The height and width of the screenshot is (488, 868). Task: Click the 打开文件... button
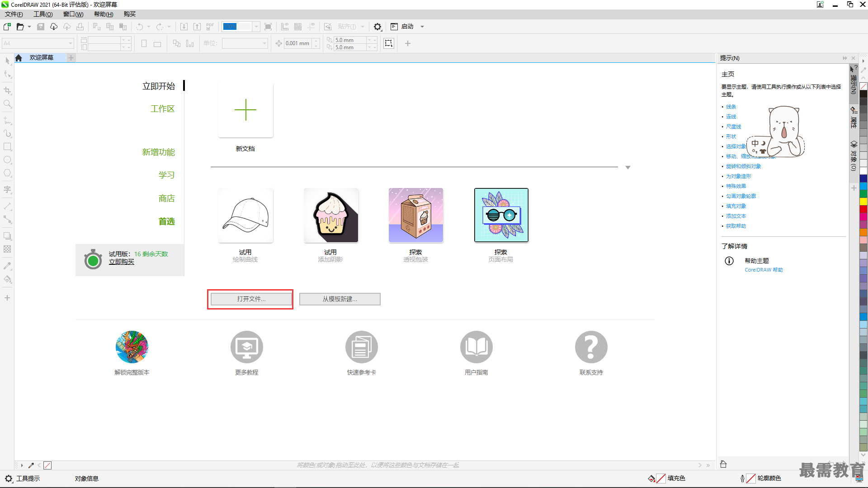coord(251,299)
